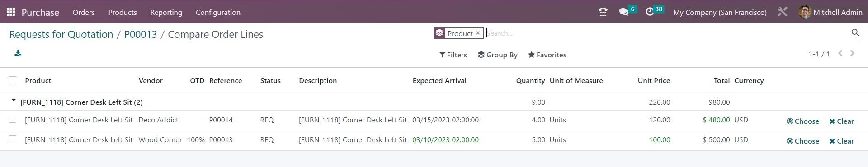Open the conversations messages icon
Image resolution: width=868 pixels, height=167 pixels.
(624, 12)
